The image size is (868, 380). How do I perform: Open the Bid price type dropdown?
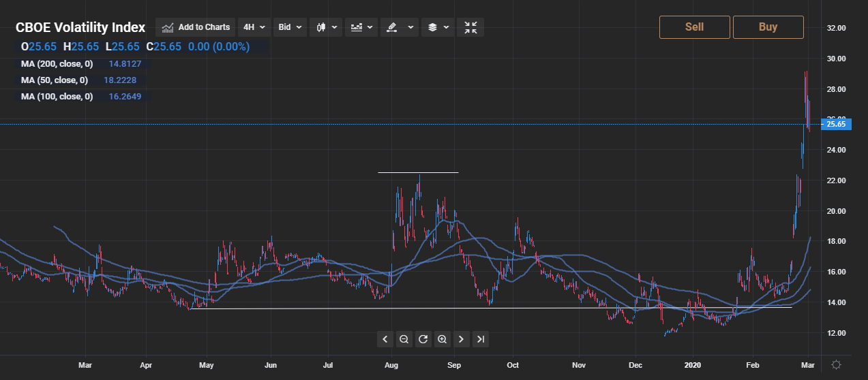tap(291, 27)
